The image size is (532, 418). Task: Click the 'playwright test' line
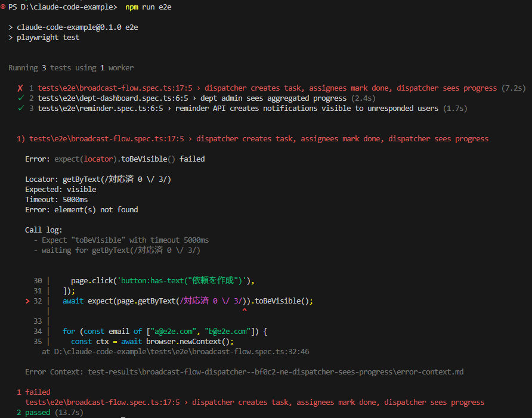pos(48,38)
